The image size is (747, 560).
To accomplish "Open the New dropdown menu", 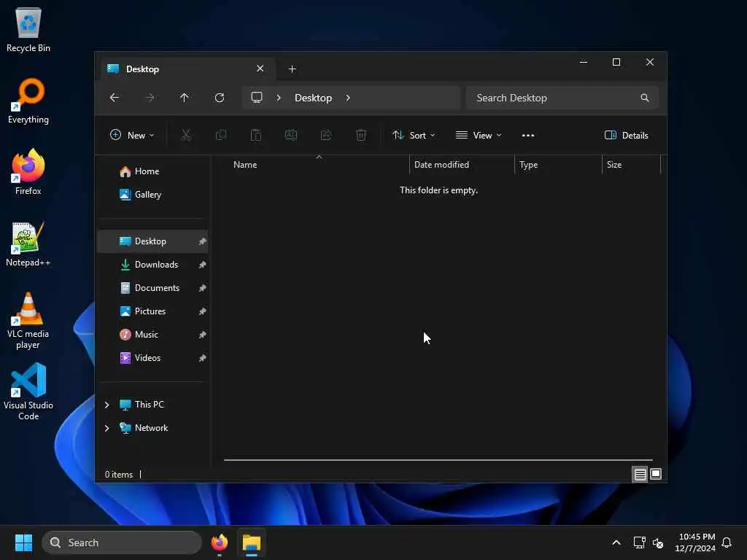I will coord(132,135).
